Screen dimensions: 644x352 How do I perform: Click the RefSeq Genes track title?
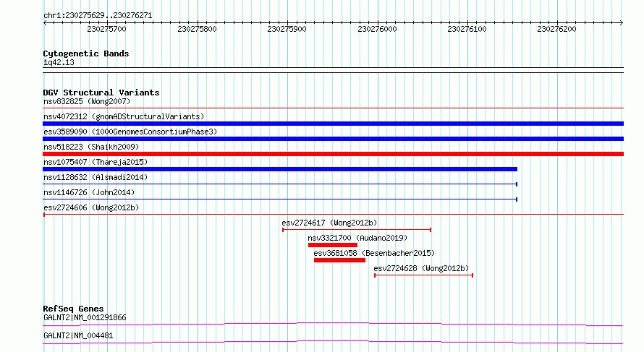[x=73, y=309]
